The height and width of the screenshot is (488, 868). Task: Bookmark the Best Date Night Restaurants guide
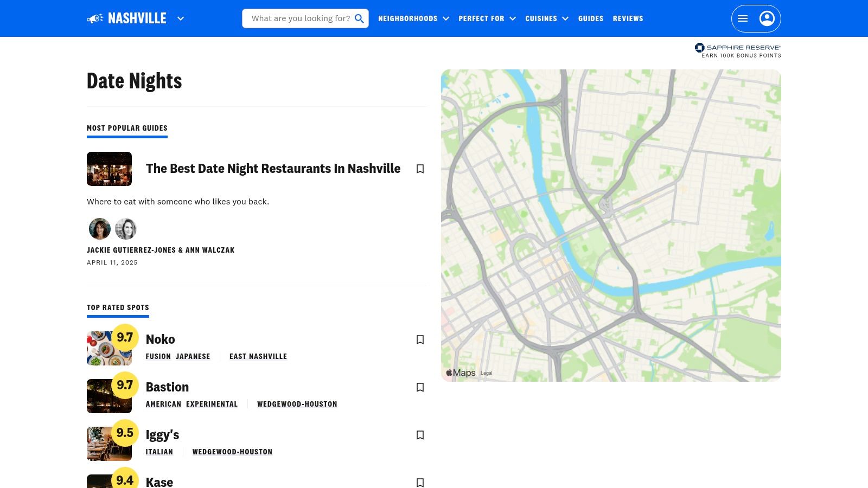point(420,169)
